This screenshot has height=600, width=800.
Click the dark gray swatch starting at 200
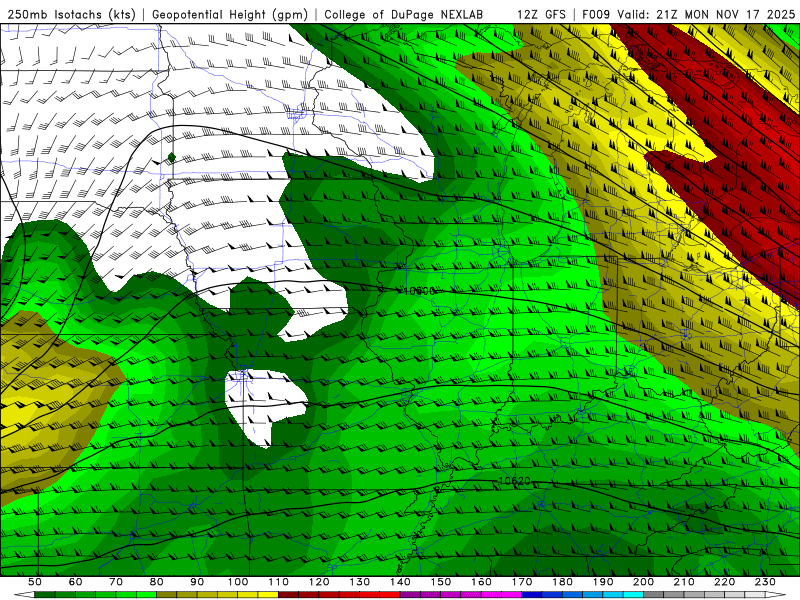(x=654, y=595)
